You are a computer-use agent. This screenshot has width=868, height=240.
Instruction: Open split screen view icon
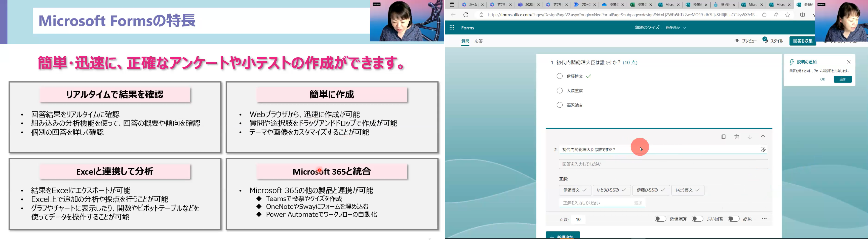point(803,15)
